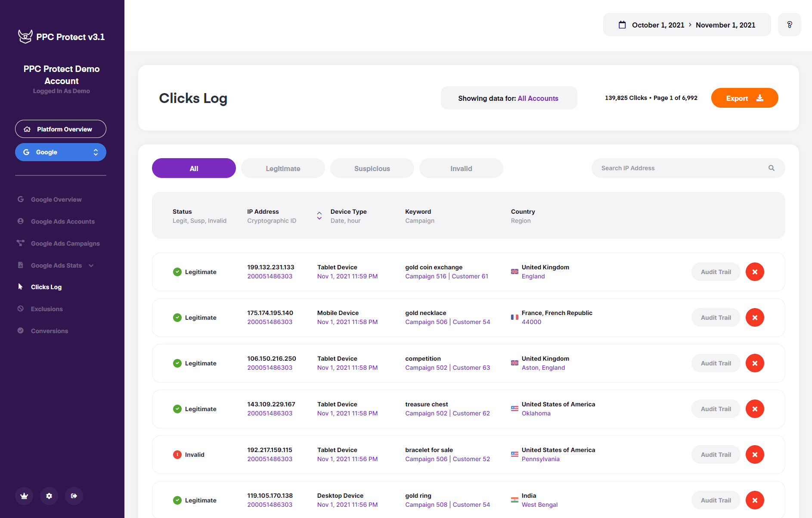Open the help question-mark icon
This screenshot has width=812, height=518.
click(x=790, y=25)
